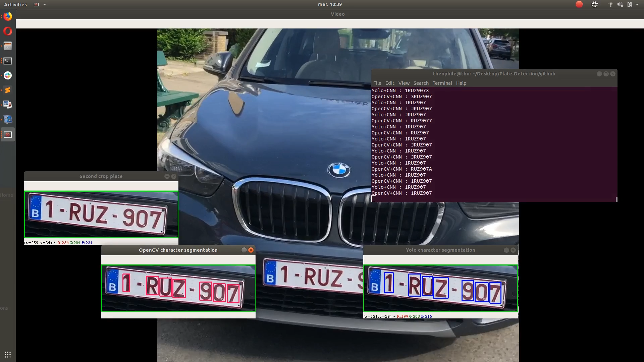Open Sublime Text from the dock
Viewport: 644px width, 362px height.
(x=8, y=90)
